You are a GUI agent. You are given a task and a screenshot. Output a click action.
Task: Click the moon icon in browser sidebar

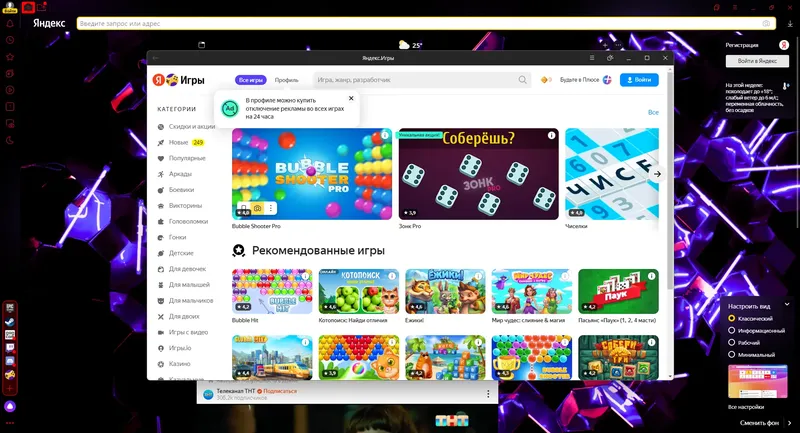pos(10,141)
